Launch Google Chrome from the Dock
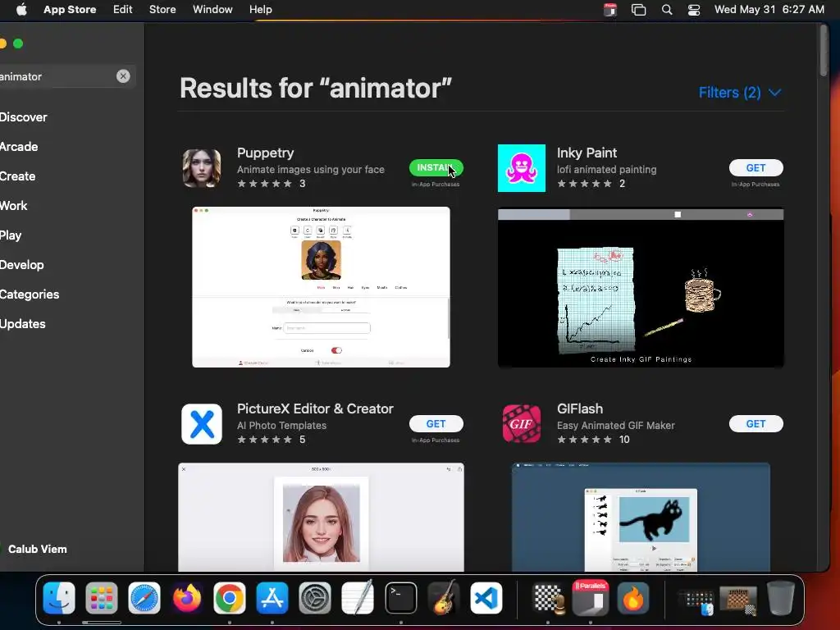This screenshot has height=630, width=840. (x=230, y=598)
